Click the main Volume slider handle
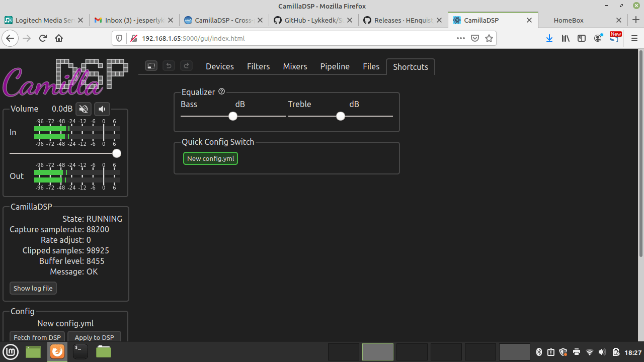Image resolution: width=644 pixels, height=362 pixels. coord(117,153)
